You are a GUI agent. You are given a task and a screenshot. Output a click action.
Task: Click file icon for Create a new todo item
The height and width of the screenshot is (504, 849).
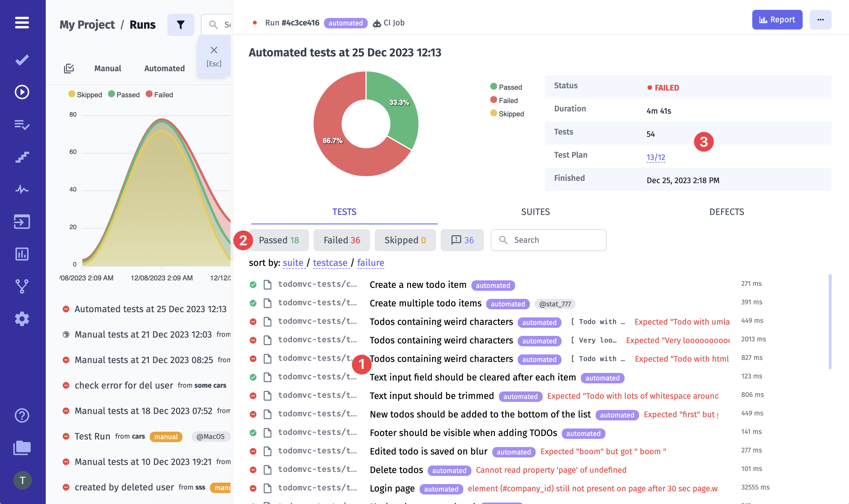click(x=268, y=285)
